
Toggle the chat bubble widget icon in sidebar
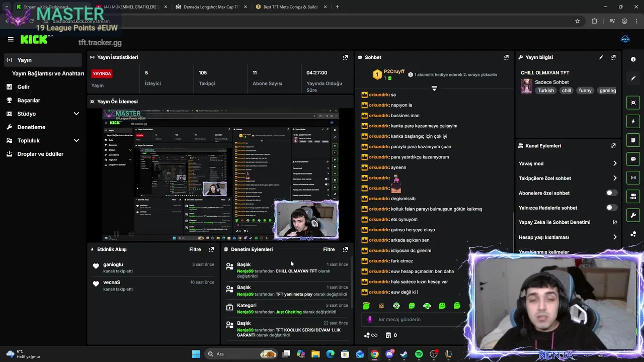pos(633,159)
